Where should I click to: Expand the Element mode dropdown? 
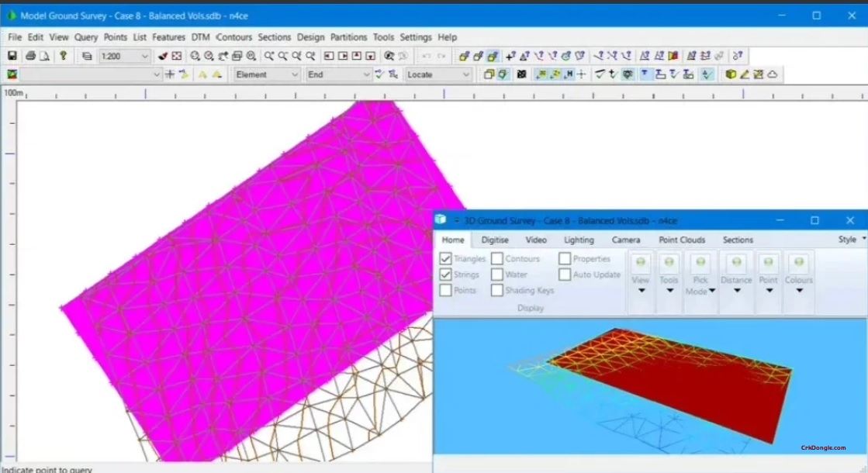(293, 74)
